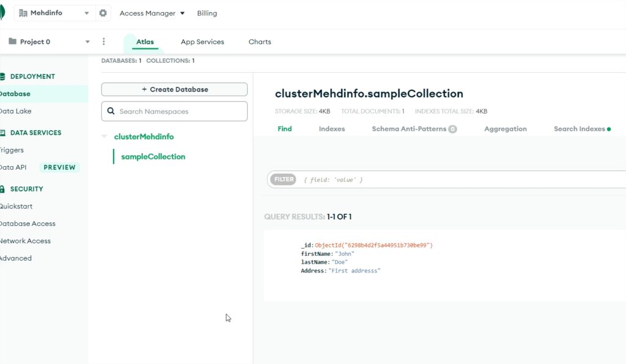Click the MongoDB leaf logo
This screenshot has width=626, height=364.
click(x=2, y=12)
